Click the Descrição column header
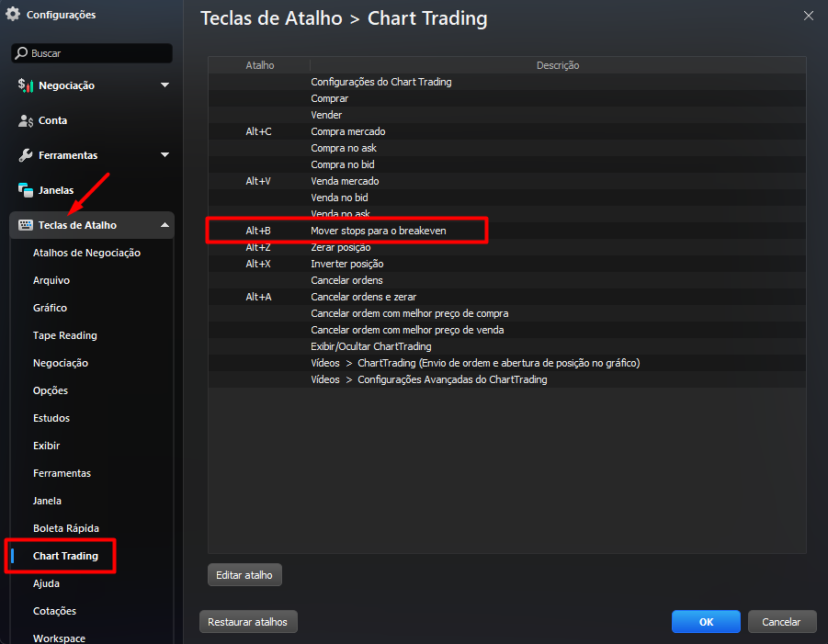Screen dimensions: 828x644 click(558, 65)
